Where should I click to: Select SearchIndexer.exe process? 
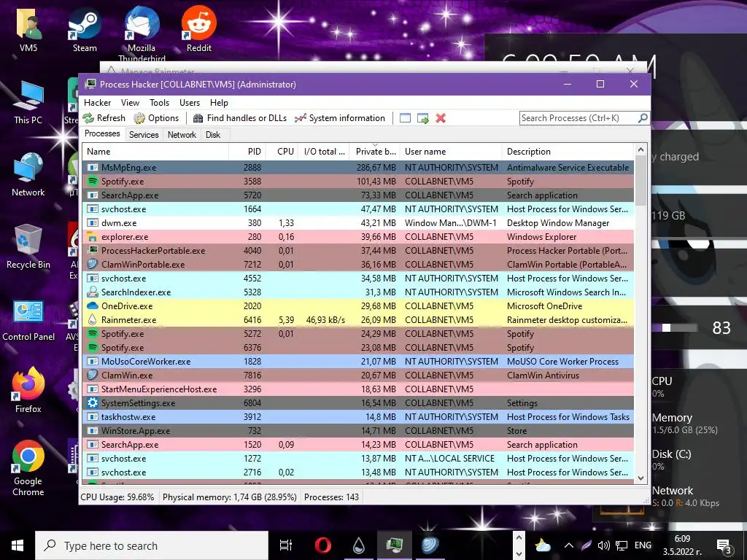click(x=358, y=292)
